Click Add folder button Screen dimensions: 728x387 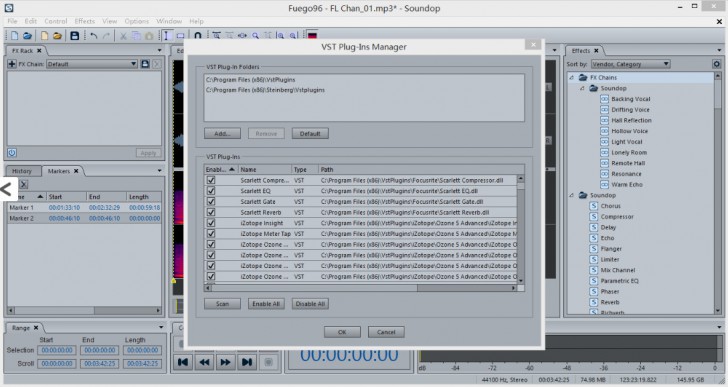point(222,134)
